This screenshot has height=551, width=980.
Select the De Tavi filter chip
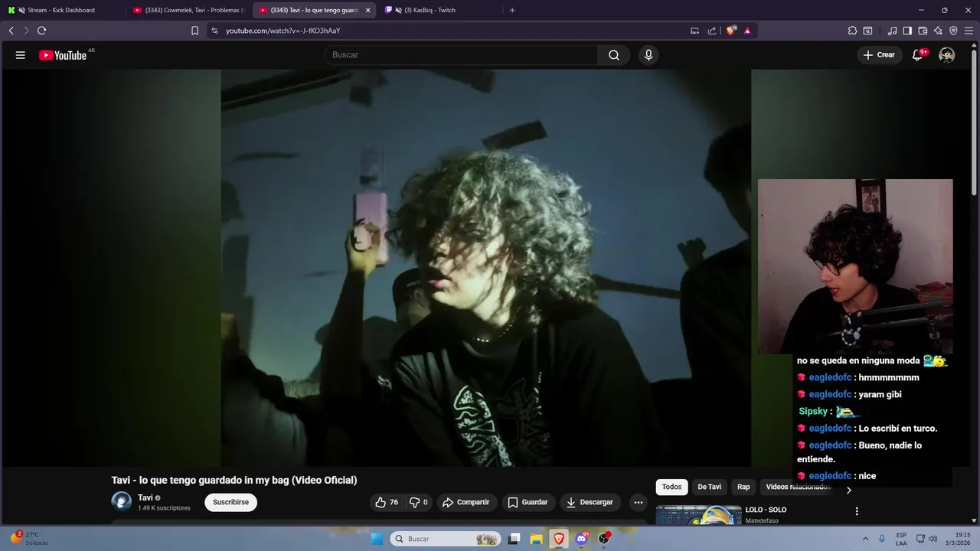[709, 487]
